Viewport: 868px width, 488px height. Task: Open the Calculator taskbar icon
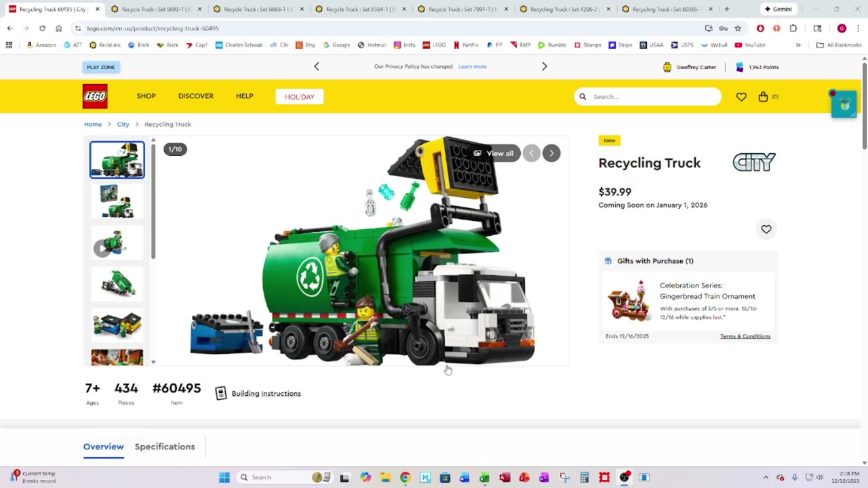[x=584, y=477]
